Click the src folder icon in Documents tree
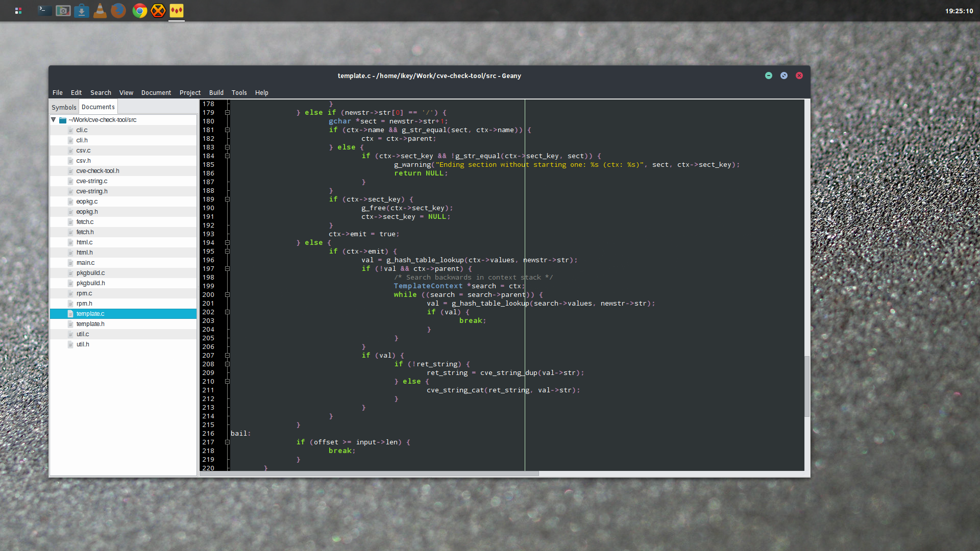980x551 pixels. coord(63,120)
